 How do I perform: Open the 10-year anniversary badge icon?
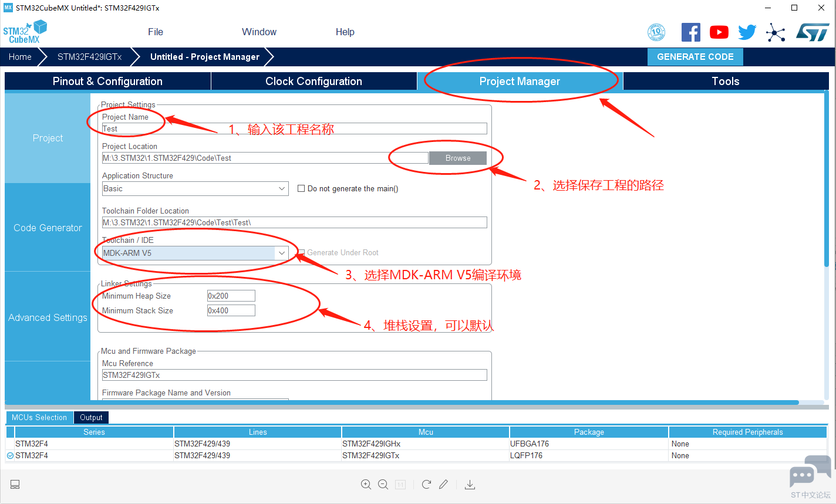(656, 32)
